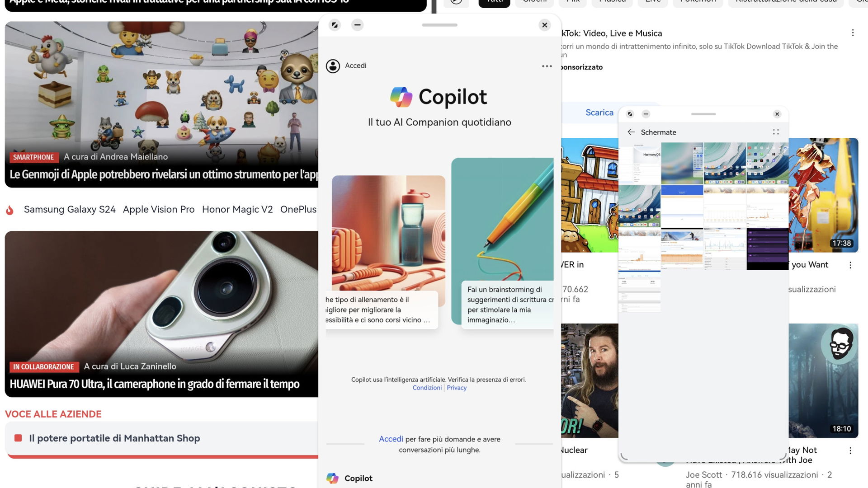
Task: Minimize the Copilot floating window
Action: pos(357,25)
